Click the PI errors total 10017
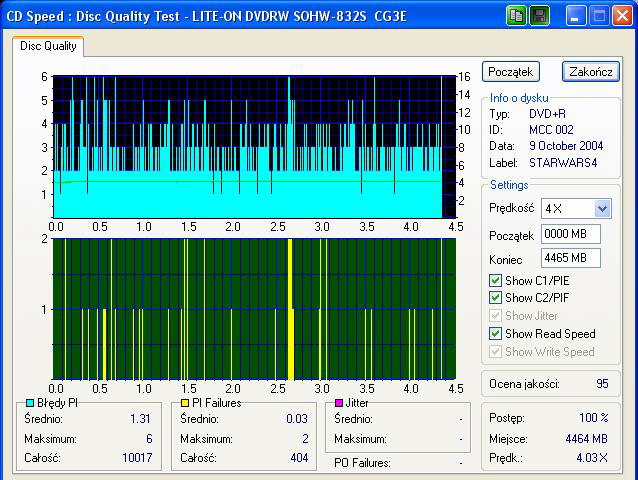This screenshot has height=480, width=638. click(137, 458)
